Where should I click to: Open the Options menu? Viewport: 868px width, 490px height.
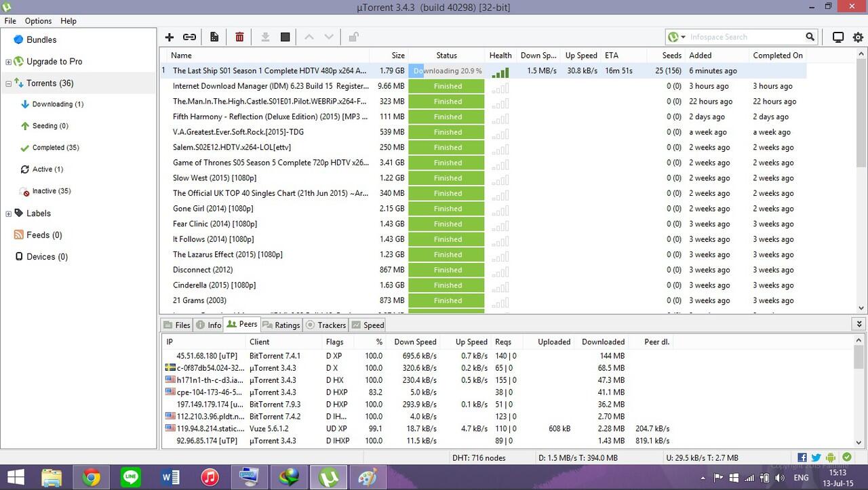38,21
